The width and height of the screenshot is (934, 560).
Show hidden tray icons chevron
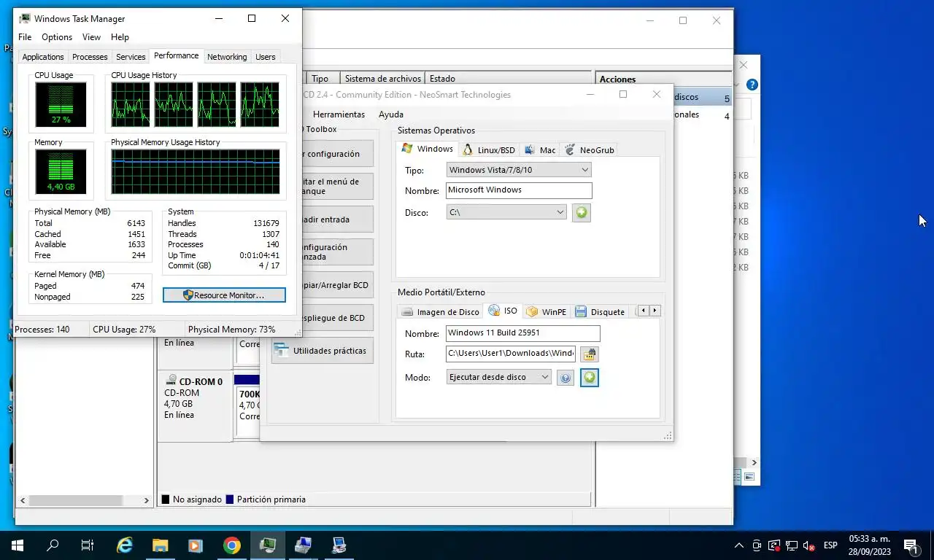click(739, 545)
